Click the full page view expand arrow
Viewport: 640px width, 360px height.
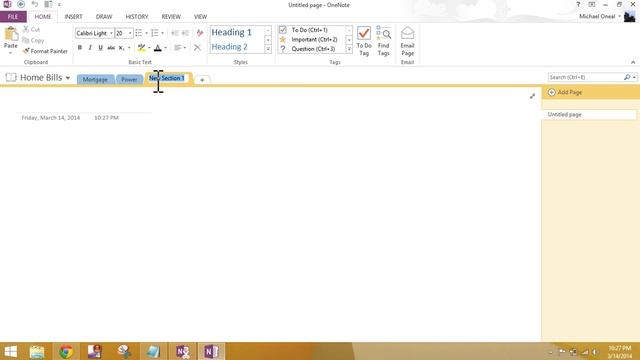coord(532,96)
